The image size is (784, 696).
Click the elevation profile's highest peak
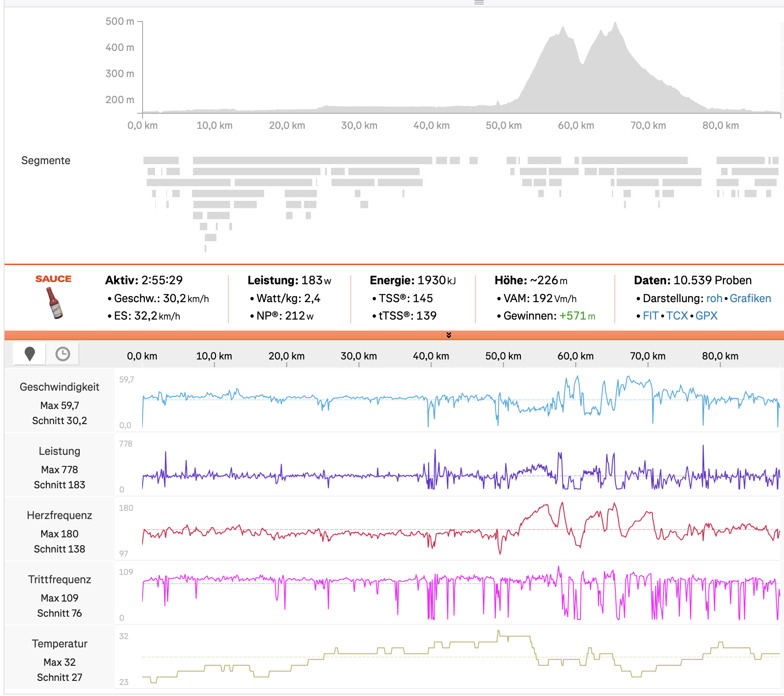tap(615, 23)
